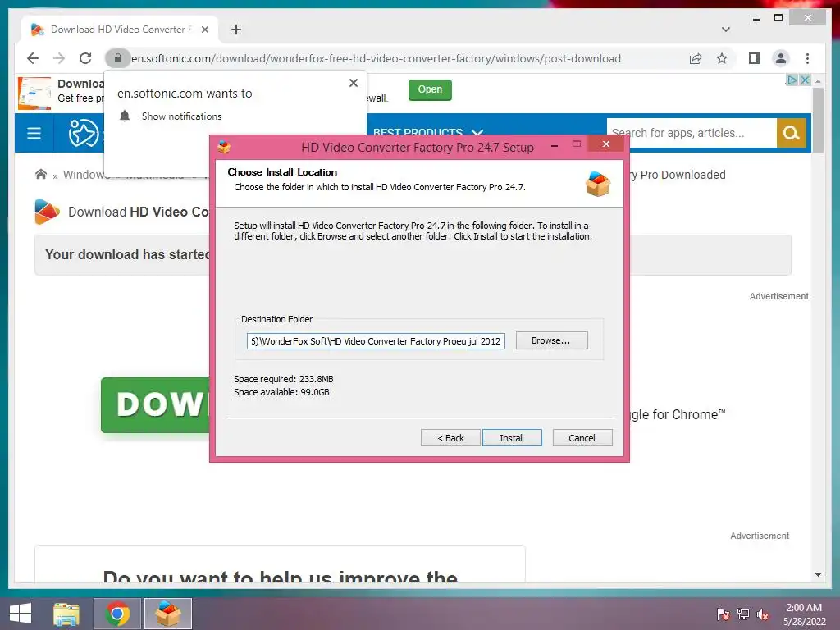Viewport: 840px width, 630px height.
Task: Close the Download HD Video Converter tab
Action: click(x=204, y=30)
